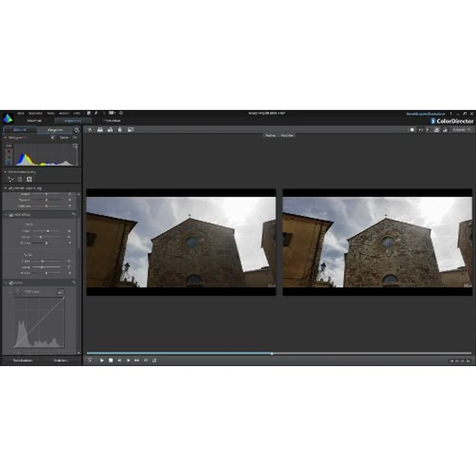
Task: Collapse the Histogram section triangle
Action: click(5, 138)
